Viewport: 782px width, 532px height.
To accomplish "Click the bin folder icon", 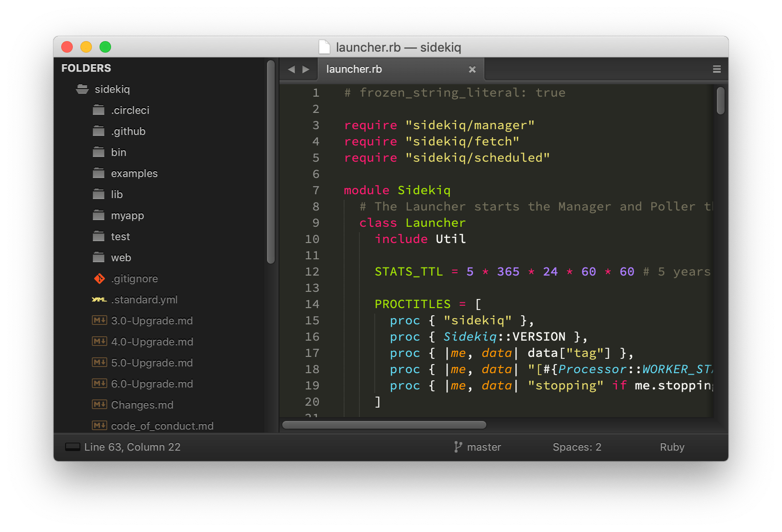I will point(99,152).
